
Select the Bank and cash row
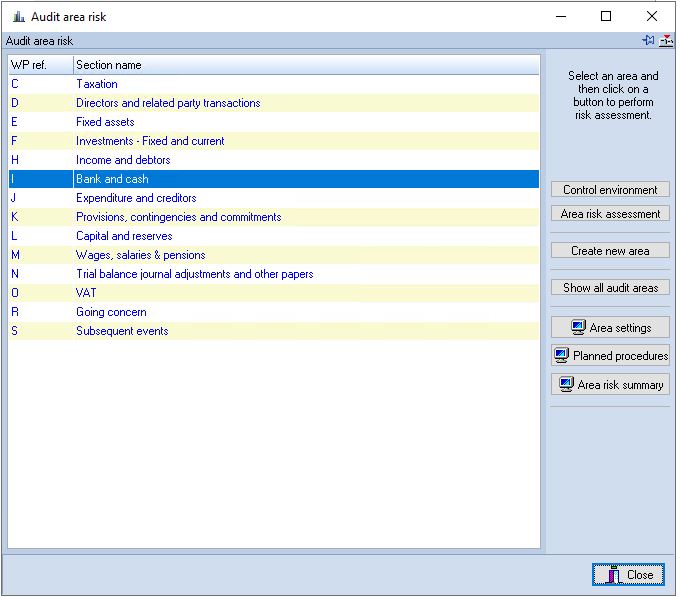(274, 179)
